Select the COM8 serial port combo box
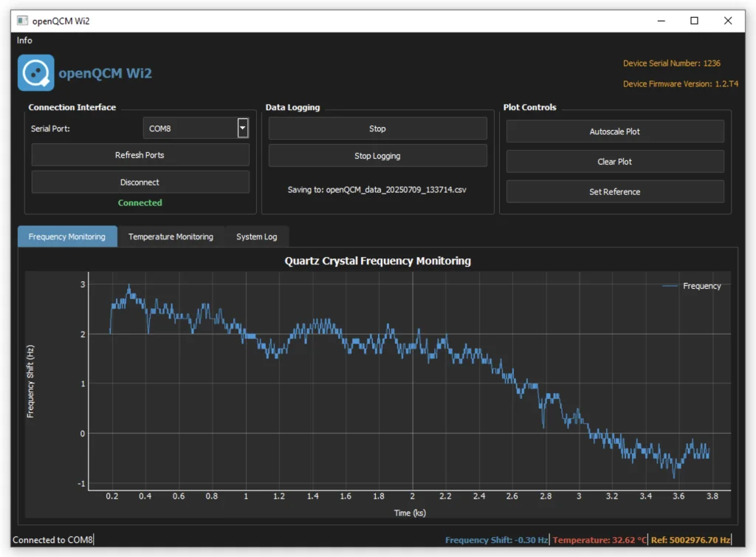Viewport: 756px width, 557px height. pos(196,129)
